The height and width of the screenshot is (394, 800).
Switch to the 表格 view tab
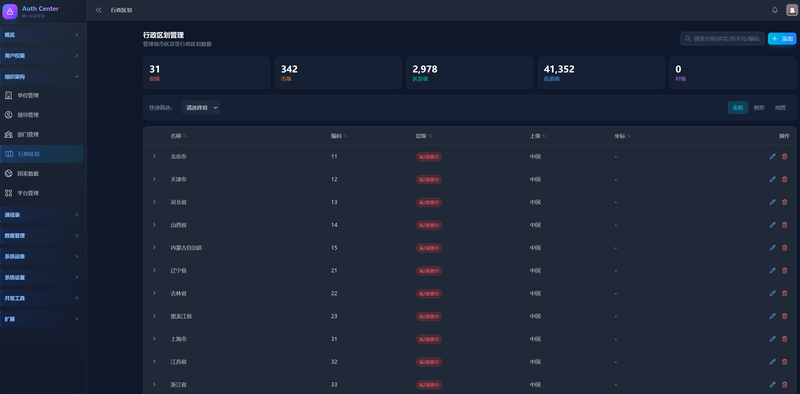[x=738, y=108]
